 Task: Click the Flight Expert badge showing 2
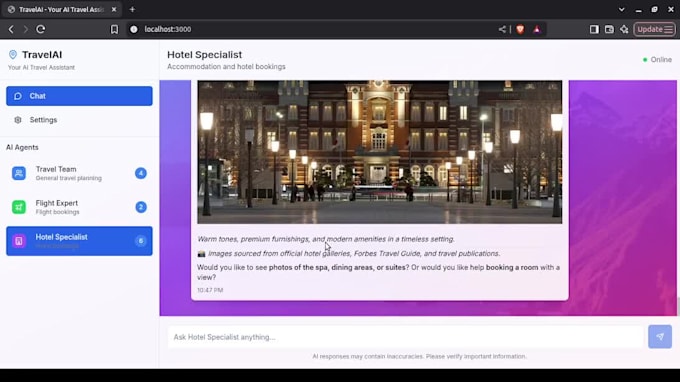click(141, 207)
